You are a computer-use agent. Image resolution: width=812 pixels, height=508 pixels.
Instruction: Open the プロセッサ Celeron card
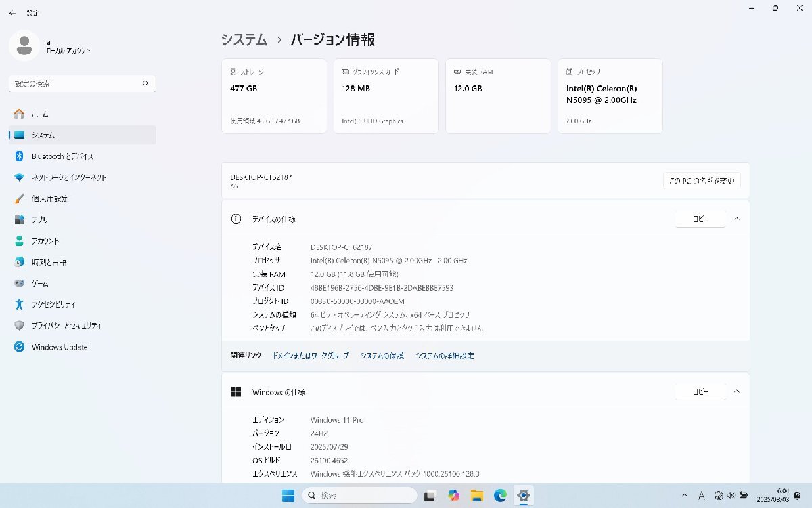[610, 96]
